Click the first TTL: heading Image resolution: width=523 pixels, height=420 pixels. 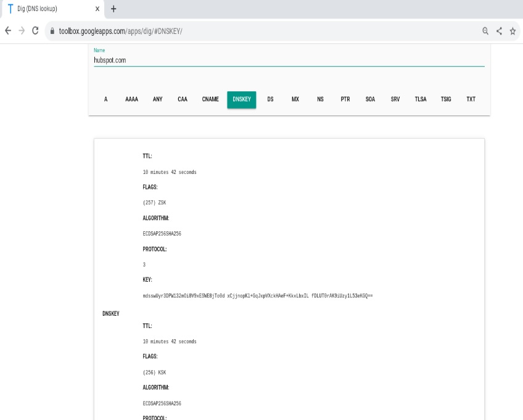147,156
